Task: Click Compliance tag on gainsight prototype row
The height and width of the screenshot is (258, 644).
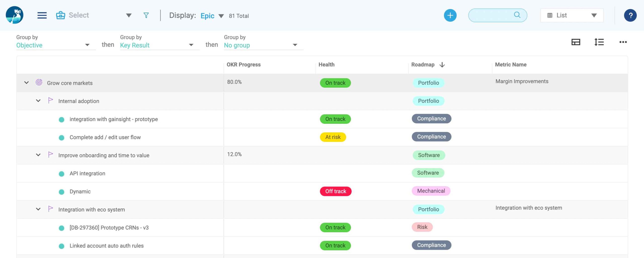Action: click(431, 119)
